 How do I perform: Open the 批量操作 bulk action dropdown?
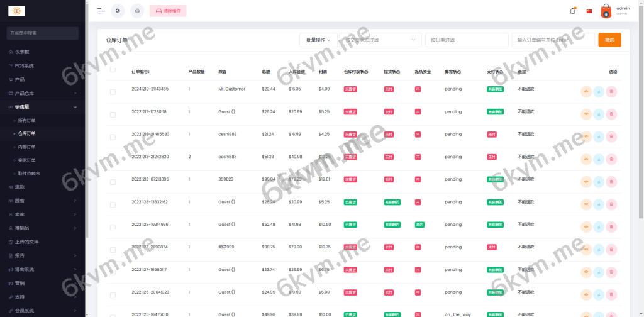pos(318,40)
